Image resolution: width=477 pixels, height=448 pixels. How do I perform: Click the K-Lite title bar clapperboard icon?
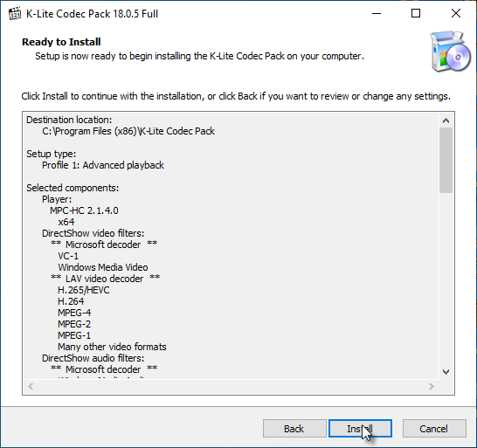pyautogui.click(x=15, y=14)
